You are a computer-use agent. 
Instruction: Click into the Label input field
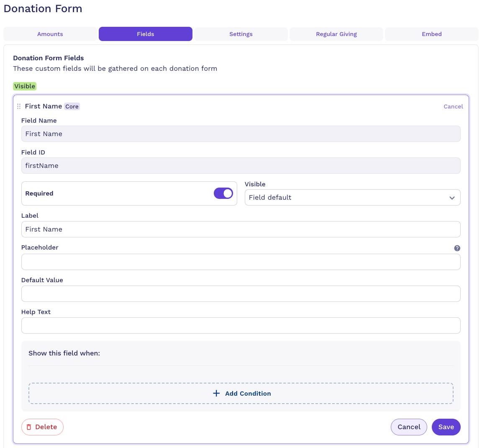pyautogui.click(x=241, y=229)
